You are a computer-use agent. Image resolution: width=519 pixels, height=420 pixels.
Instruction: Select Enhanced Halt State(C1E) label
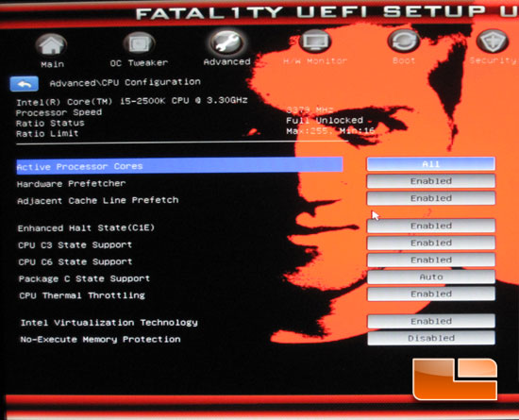86,228
